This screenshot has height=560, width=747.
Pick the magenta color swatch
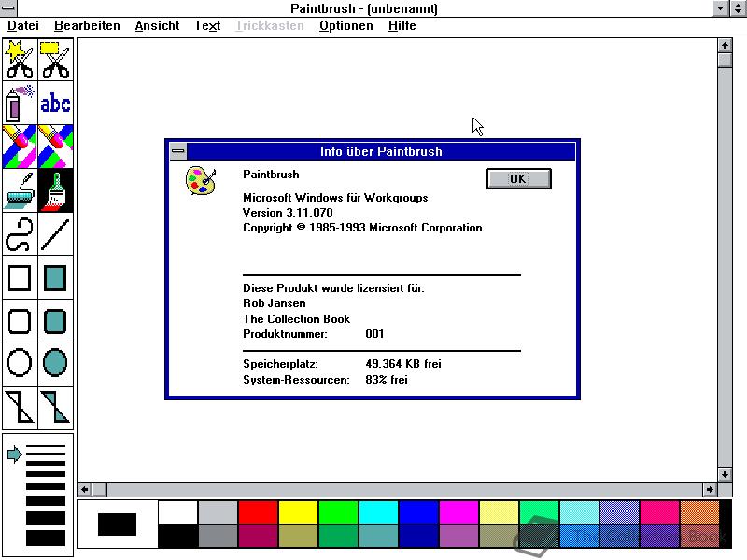458,511
